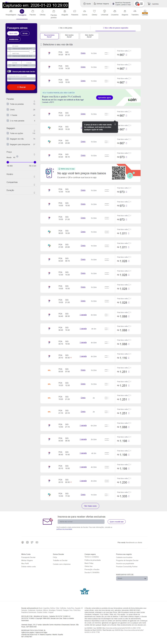Check the Direto stops filter
The width and height of the screenshot is (167, 644).
(8, 110)
